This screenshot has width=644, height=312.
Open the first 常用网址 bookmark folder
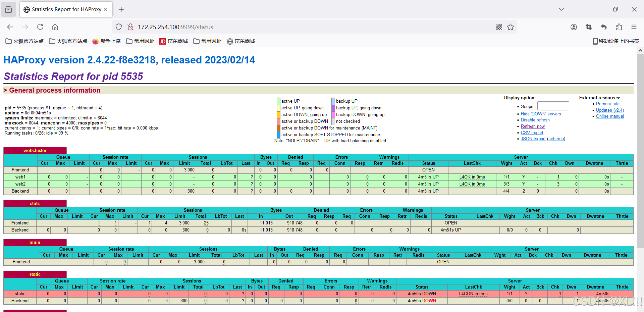[140, 41]
